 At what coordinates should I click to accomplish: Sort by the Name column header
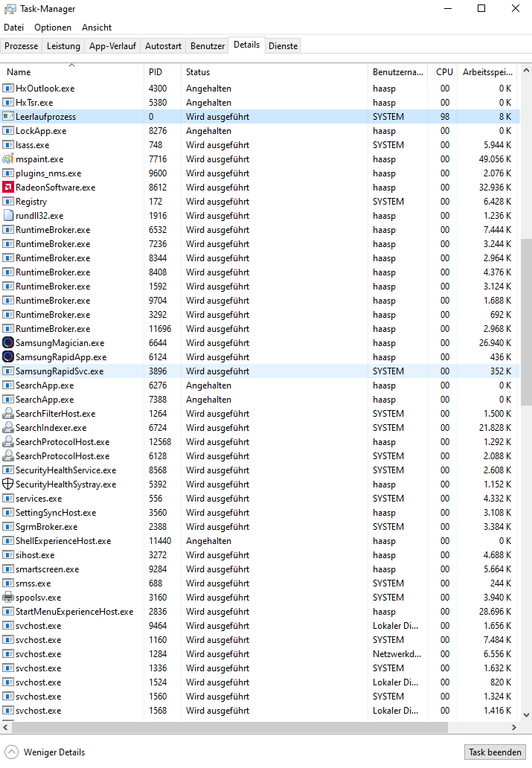point(72,72)
